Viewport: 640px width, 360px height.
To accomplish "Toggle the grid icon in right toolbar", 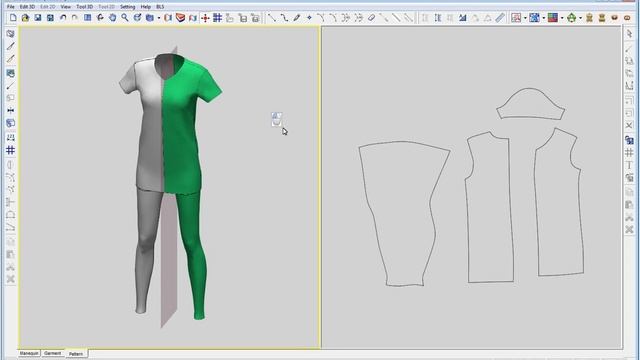I will coord(629,152).
